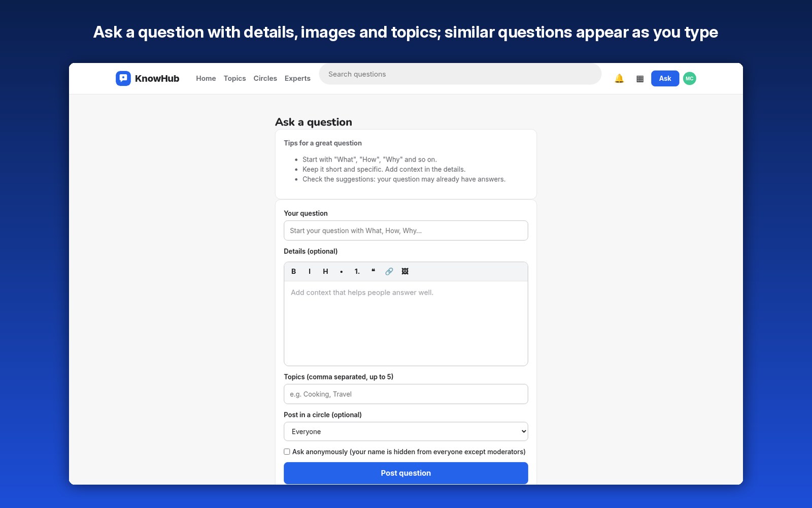Insert bulleted list in details editor
This screenshot has height=508, width=812.
pos(342,271)
